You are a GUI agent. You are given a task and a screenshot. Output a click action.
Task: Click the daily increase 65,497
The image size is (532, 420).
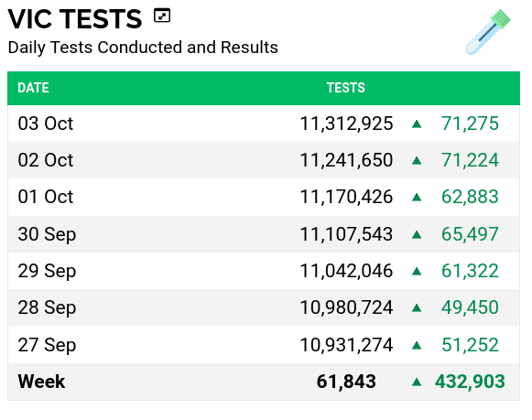click(x=470, y=234)
